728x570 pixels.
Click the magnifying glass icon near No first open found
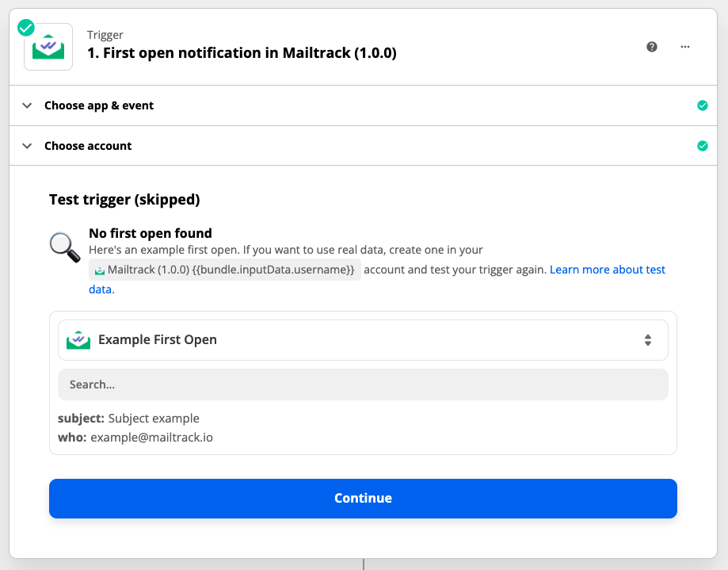click(65, 247)
